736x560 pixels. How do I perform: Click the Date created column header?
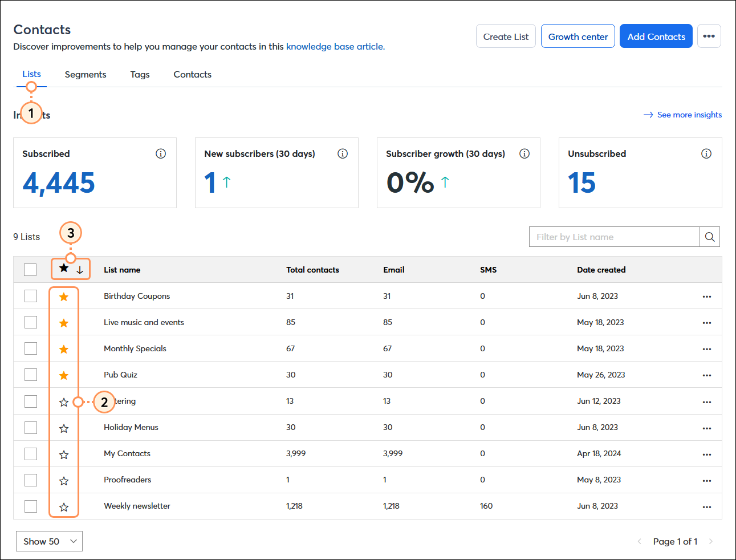click(x=601, y=270)
